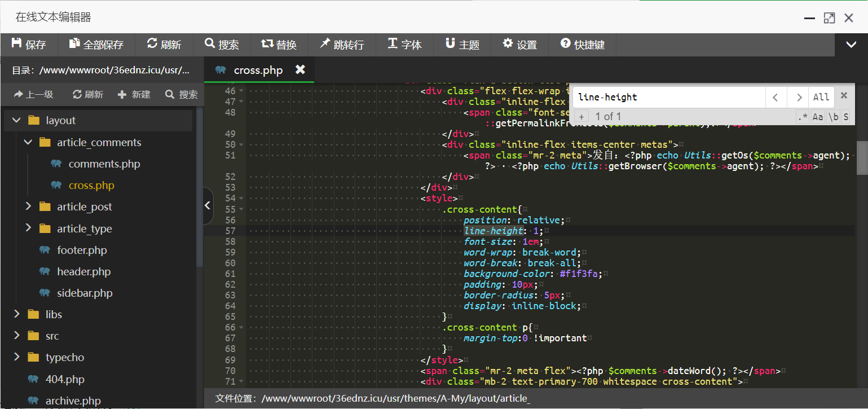
Task: Expand the libs folder
Action: pos(17,314)
